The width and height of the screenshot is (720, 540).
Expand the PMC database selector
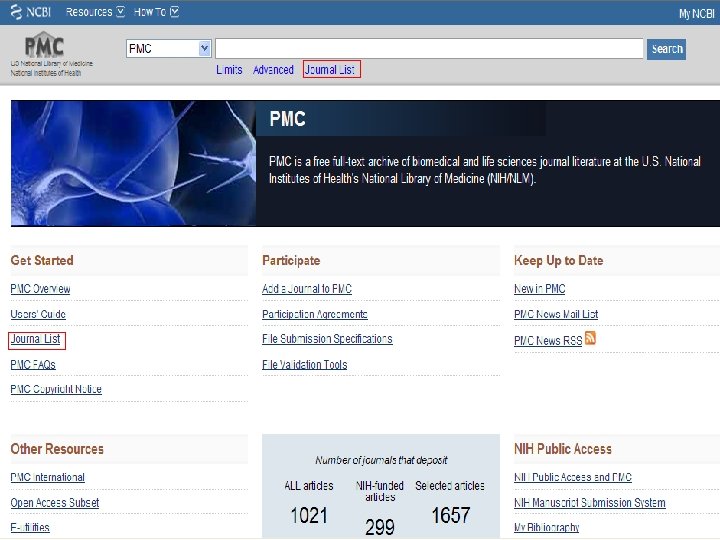(x=169, y=49)
